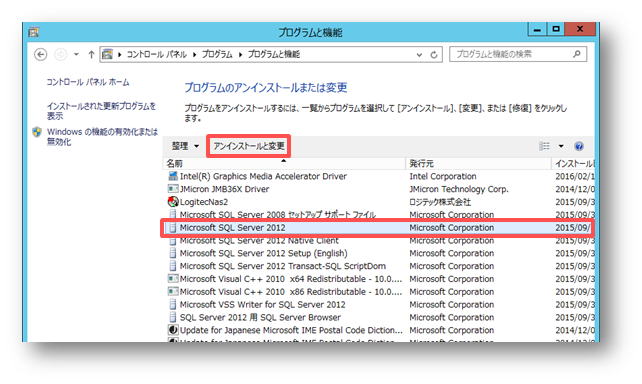
Task: Click the JMicron Technology Corp. publisher cell
Action: pos(459,189)
